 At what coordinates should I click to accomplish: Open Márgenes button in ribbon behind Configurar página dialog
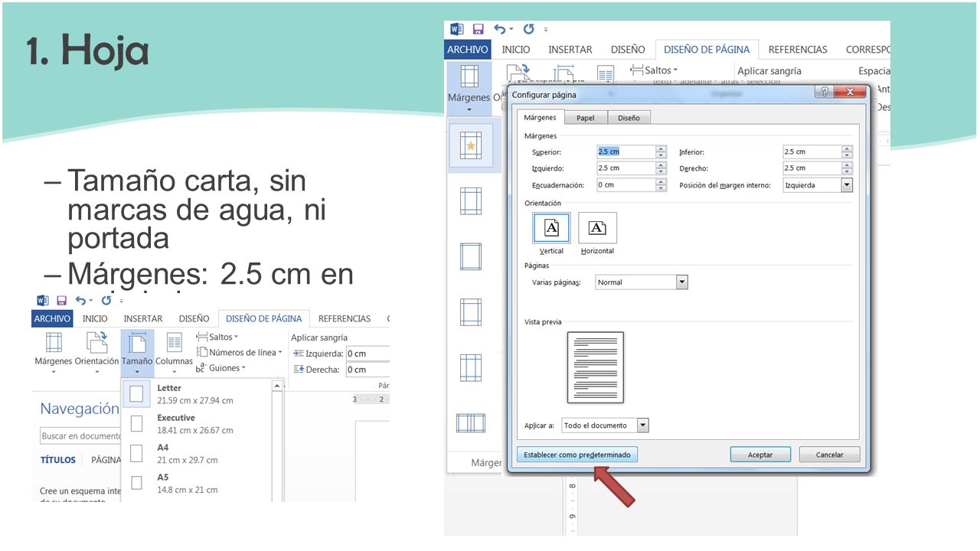tap(469, 87)
